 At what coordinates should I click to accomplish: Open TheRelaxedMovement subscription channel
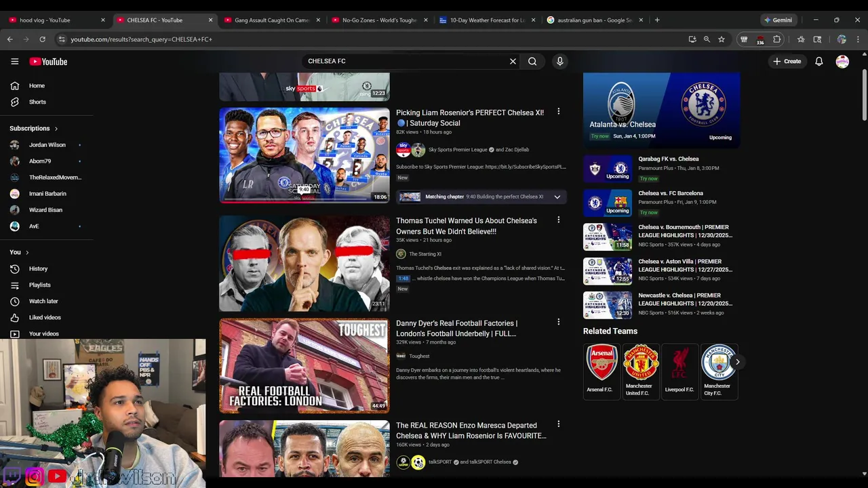[x=55, y=178]
